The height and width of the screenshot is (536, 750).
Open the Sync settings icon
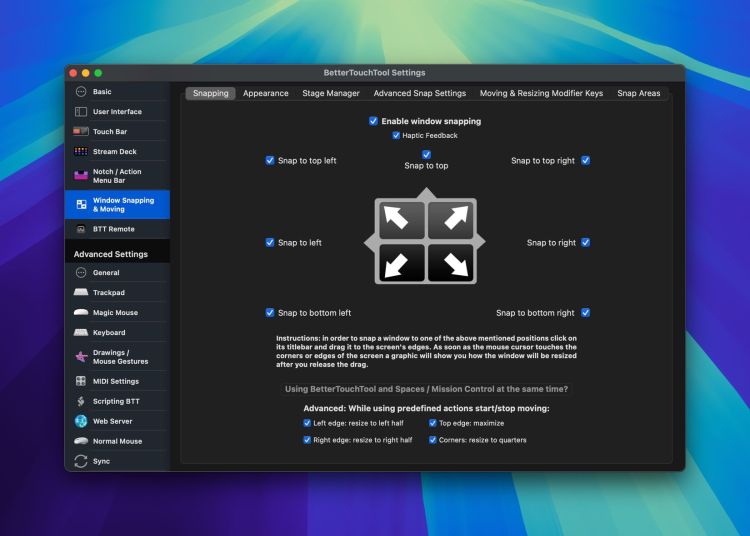pyautogui.click(x=81, y=461)
